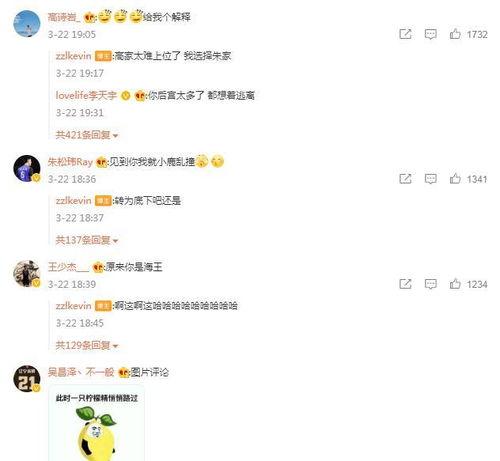Viewport: 500px width, 461px height.
Task: Open 高诗岩's profile avatar
Action: pos(27,24)
